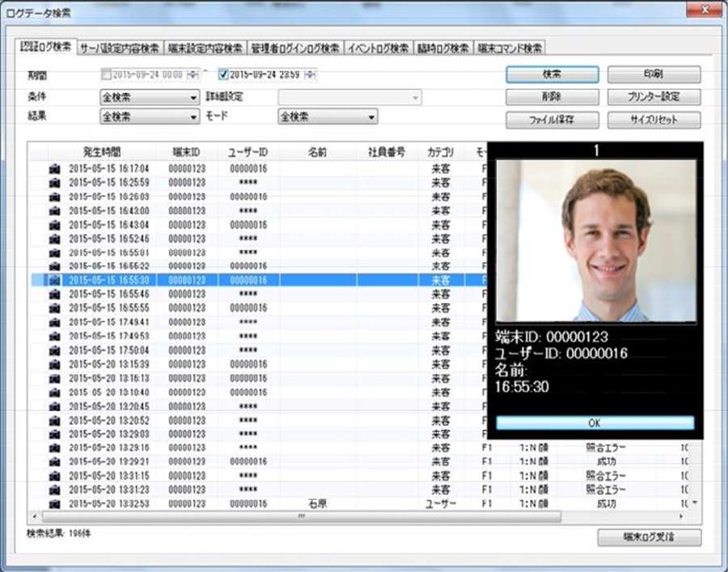
Task: Switch to the 端末設定内容検索 tab
Action: pos(205,48)
